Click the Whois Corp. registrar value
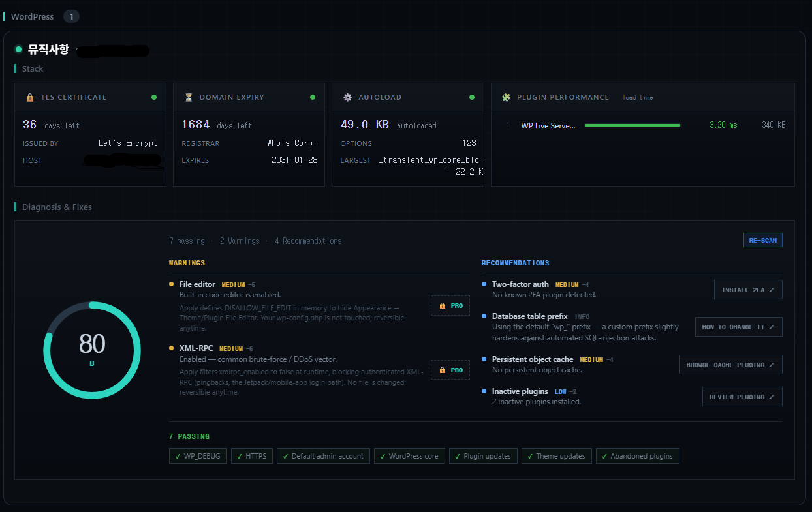 point(292,143)
